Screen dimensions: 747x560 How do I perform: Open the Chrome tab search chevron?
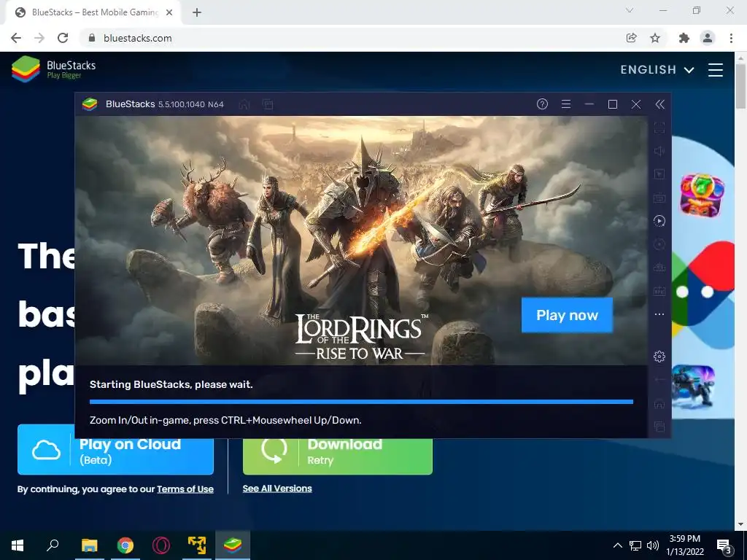pyautogui.click(x=630, y=10)
